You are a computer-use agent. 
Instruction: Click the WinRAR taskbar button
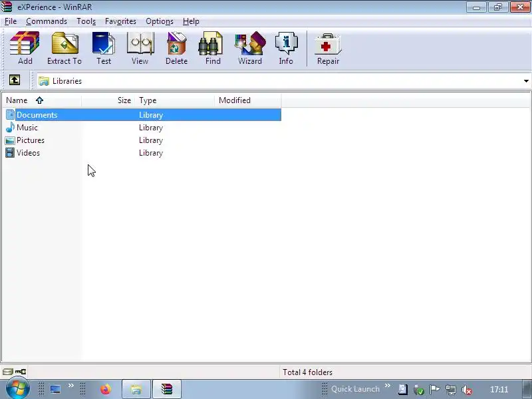point(167,389)
